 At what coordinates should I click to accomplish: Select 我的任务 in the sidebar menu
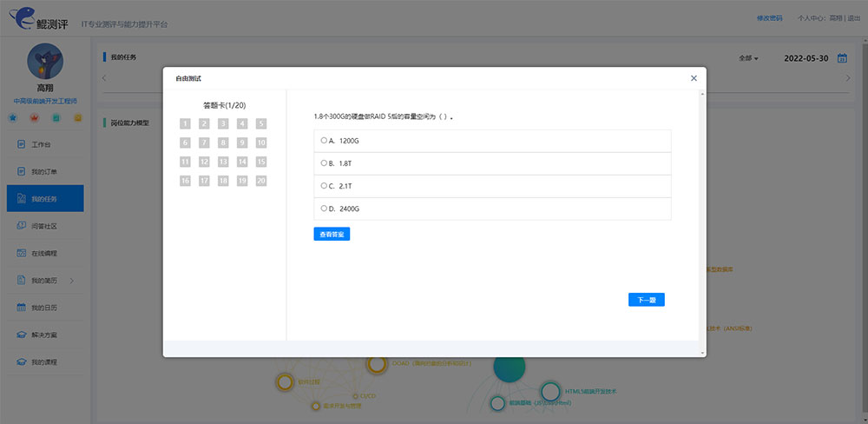click(x=44, y=199)
